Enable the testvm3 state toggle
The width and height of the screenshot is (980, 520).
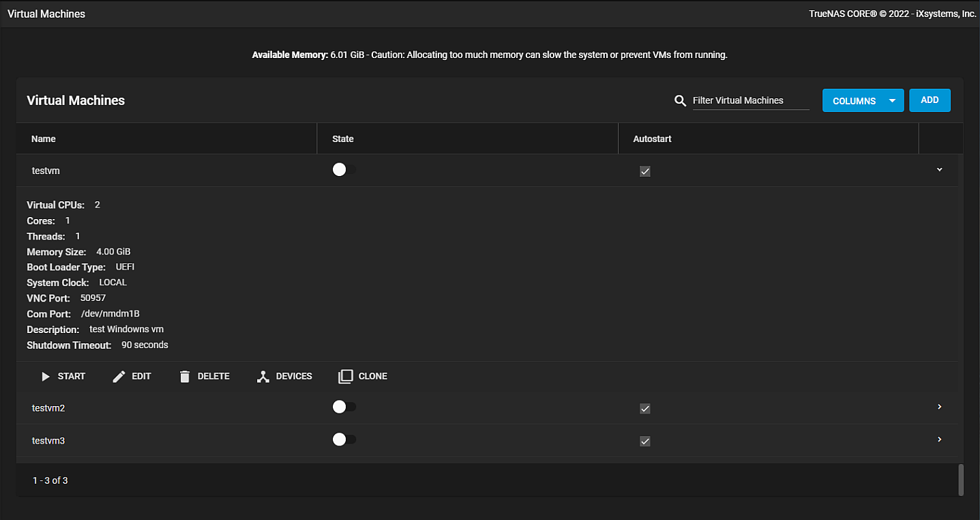[344, 439]
